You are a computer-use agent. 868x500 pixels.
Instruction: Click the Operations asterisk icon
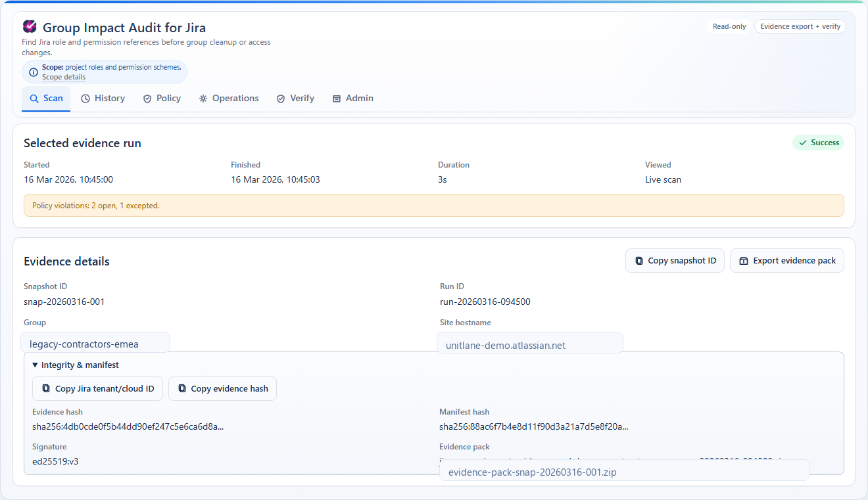203,98
